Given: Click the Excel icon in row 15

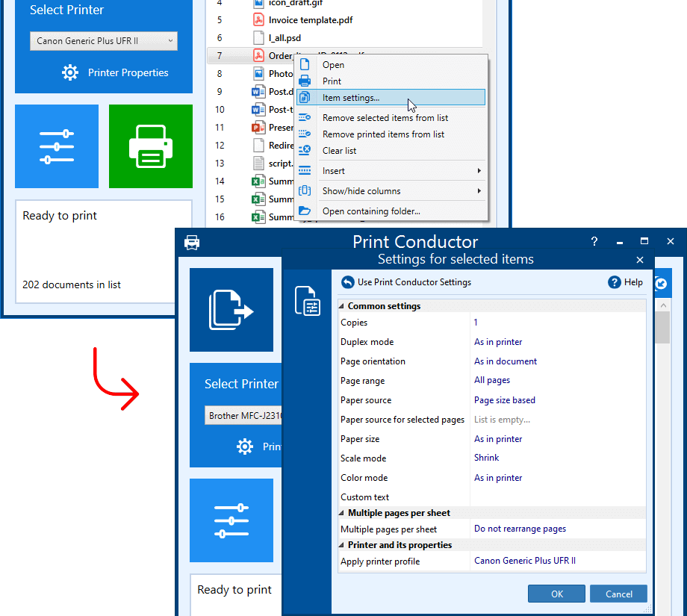Looking at the screenshot, I should pos(258,199).
